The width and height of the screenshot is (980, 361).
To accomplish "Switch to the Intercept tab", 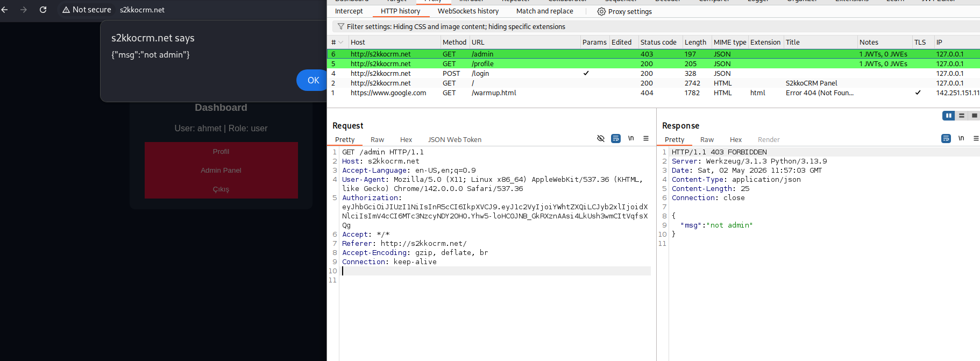I will tap(349, 11).
